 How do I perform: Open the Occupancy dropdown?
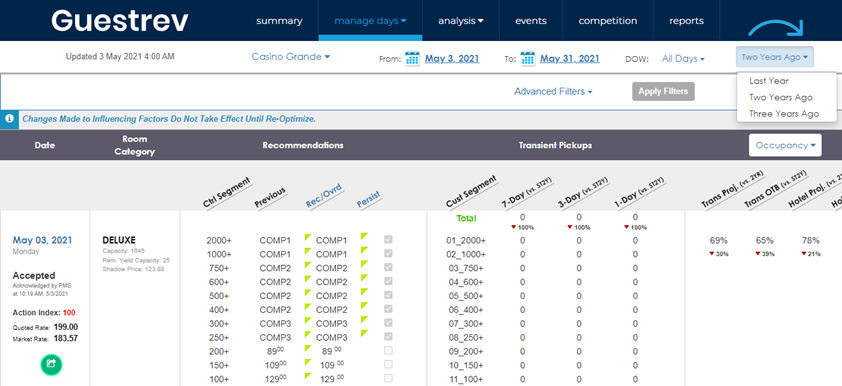tap(785, 145)
